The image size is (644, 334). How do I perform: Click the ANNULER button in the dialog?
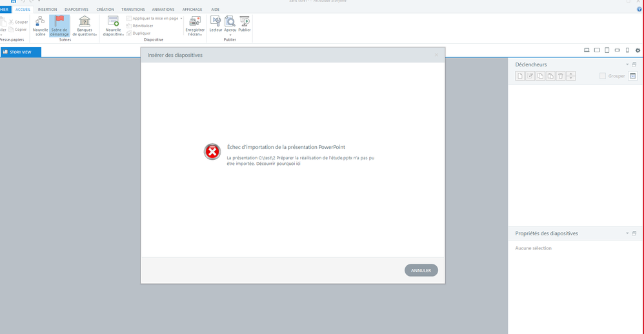tap(421, 270)
